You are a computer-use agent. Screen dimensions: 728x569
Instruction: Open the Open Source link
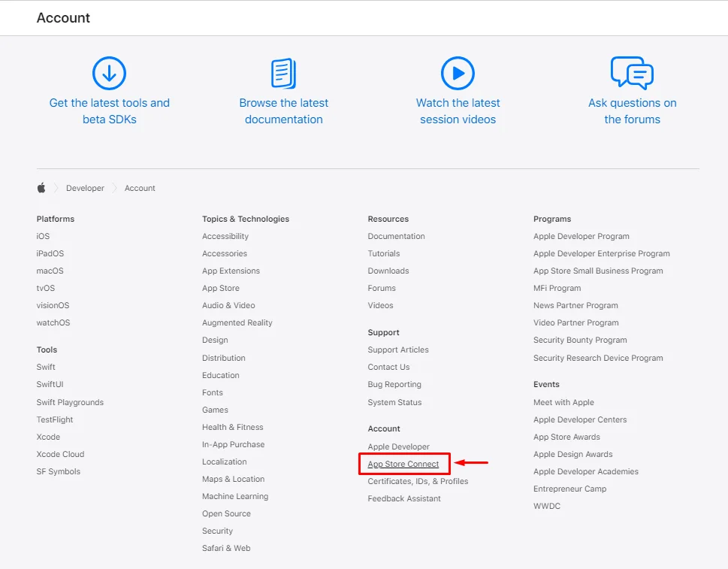tap(226, 513)
